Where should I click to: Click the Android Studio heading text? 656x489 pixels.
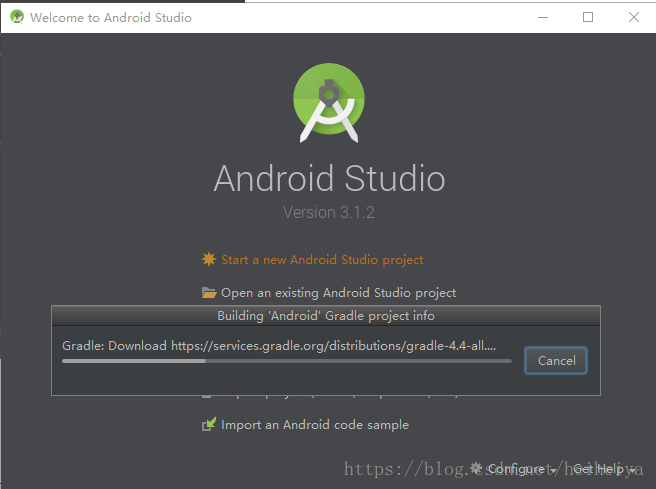click(329, 179)
